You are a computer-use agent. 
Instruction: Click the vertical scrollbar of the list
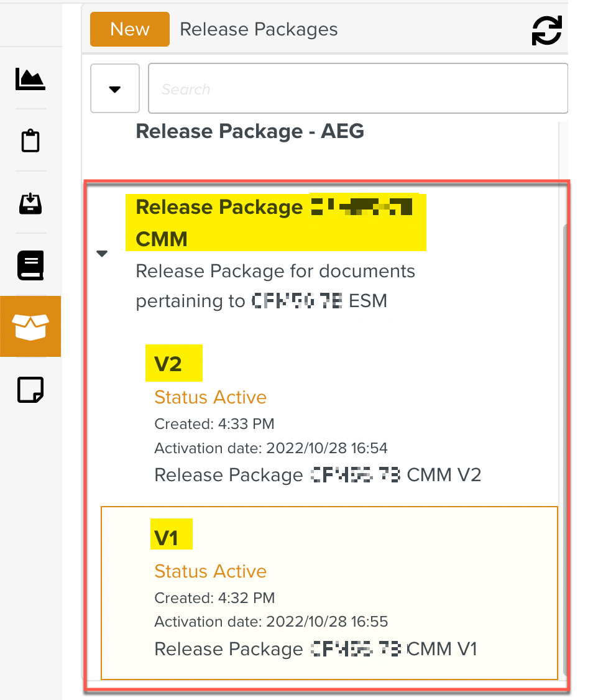pos(564,435)
